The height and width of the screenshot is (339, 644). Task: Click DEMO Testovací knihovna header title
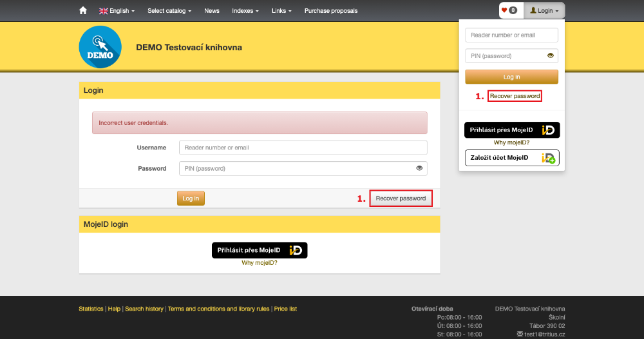(x=189, y=47)
